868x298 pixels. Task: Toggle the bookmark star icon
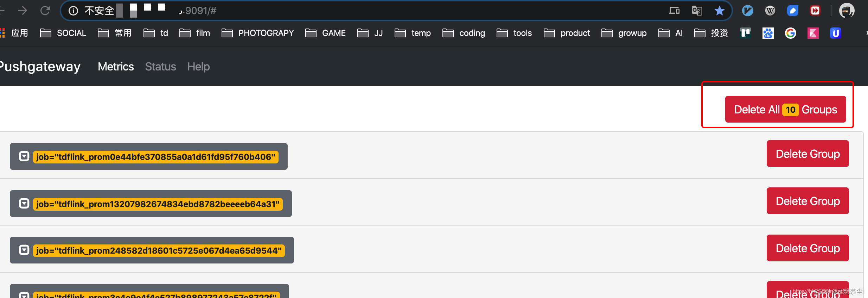[x=720, y=11]
